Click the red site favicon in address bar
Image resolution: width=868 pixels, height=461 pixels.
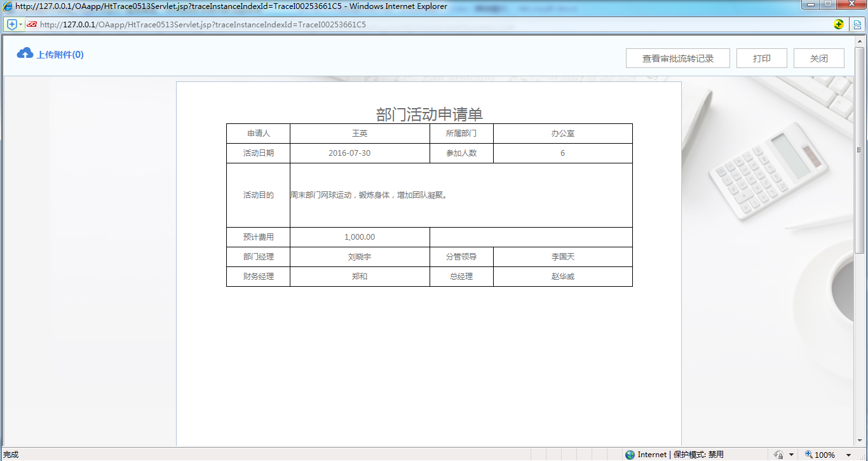click(x=32, y=24)
